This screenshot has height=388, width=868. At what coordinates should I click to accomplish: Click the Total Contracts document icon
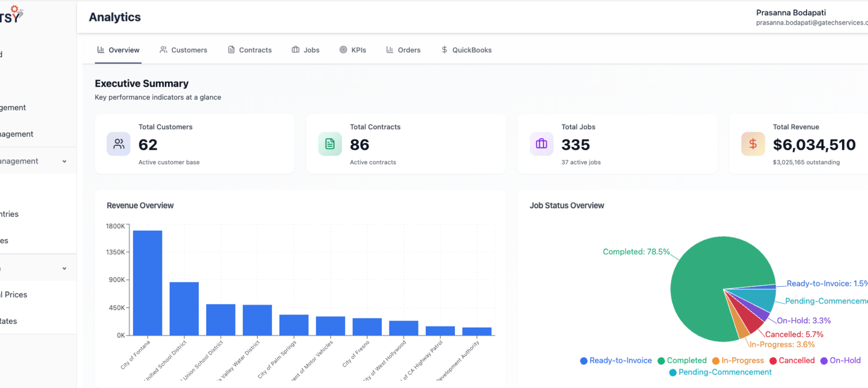tap(330, 144)
